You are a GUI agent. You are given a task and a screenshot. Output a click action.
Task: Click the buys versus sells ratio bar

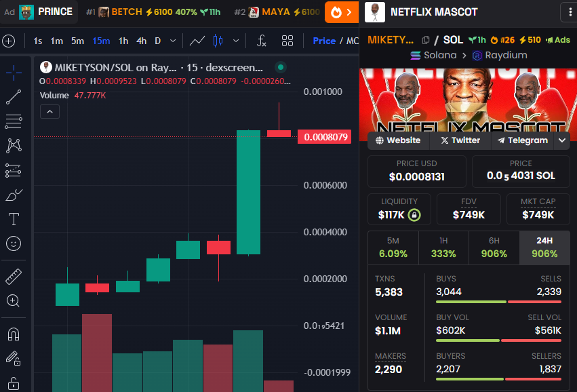pyautogui.click(x=498, y=302)
